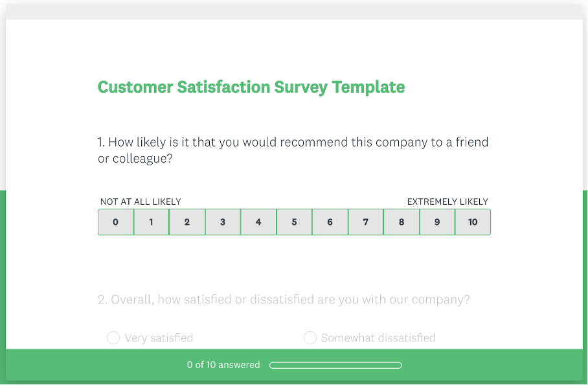Screen dimensions: 588x385
Task: Select rating 1 on recommendation scale
Action: click(x=151, y=222)
